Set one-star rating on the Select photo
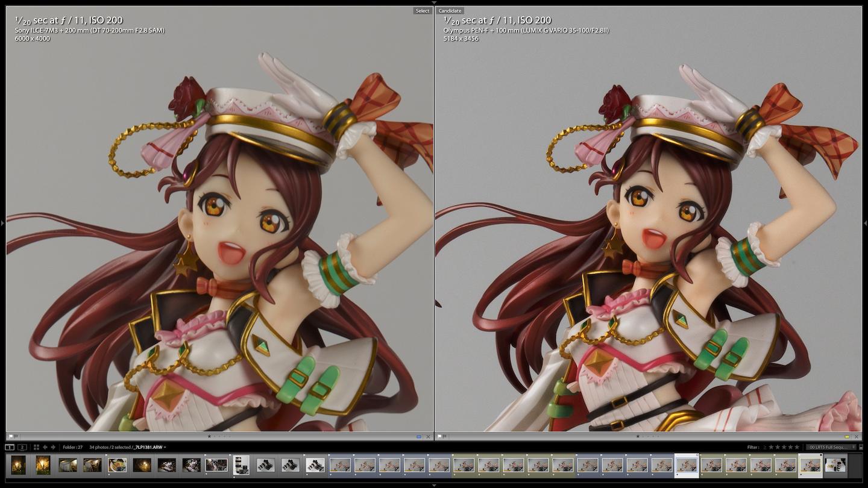 [x=209, y=436]
